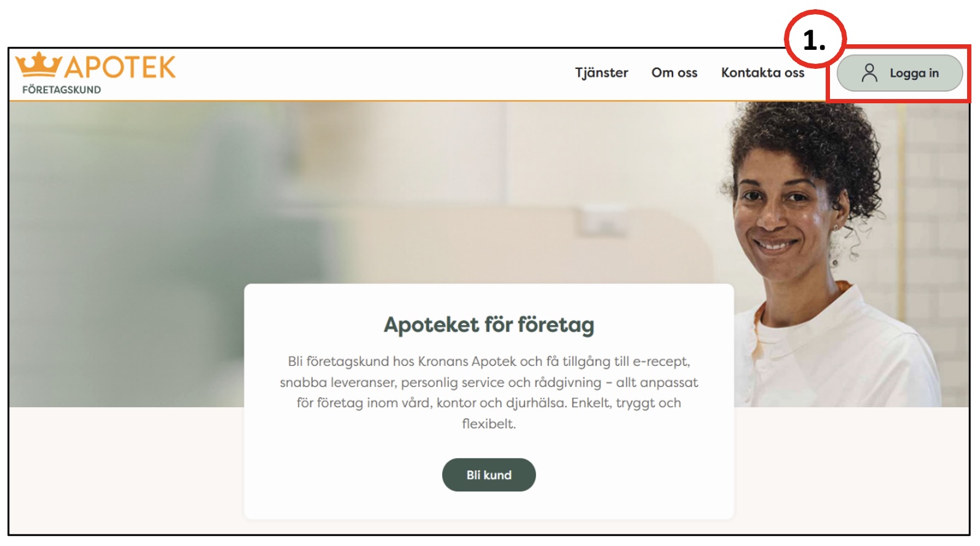Open the Tjänster menu item
The image size is (980, 546).
601,73
